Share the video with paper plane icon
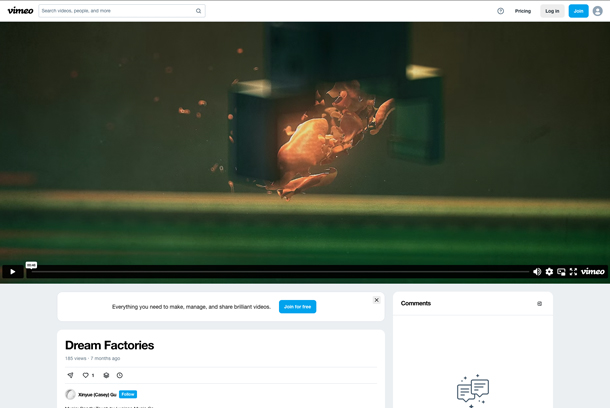 (x=70, y=375)
